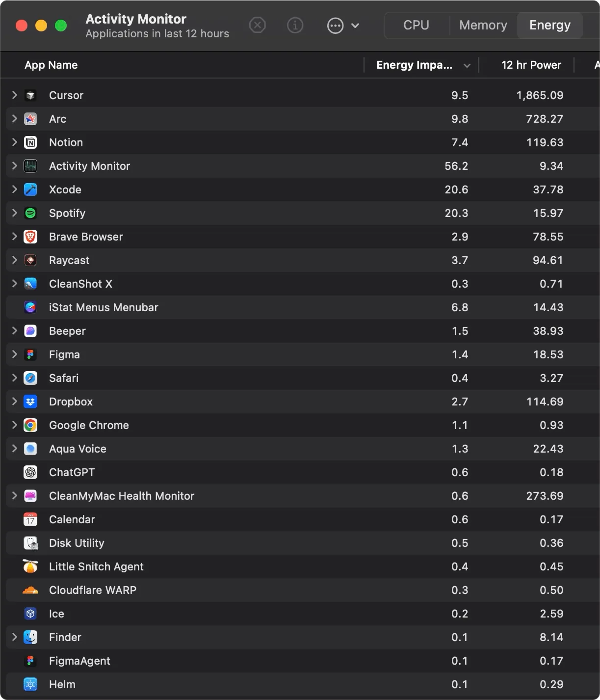600x700 pixels.
Task: Expand the Cursor process group
Action: pyautogui.click(x=14, y=95)
